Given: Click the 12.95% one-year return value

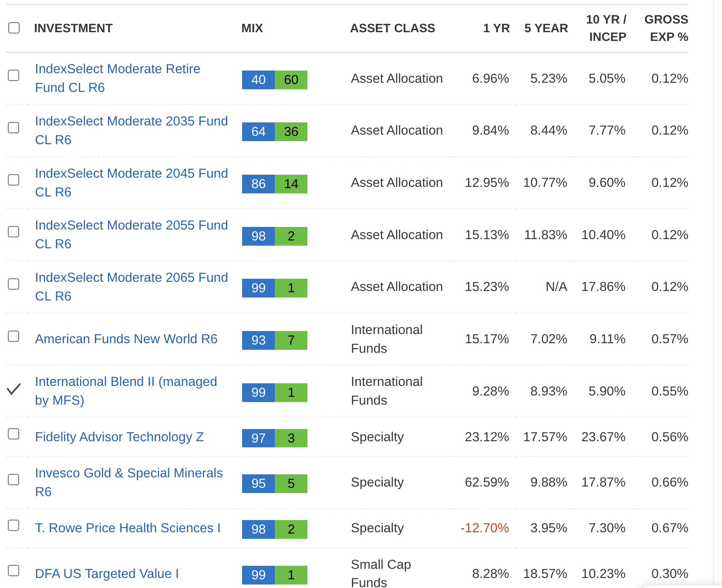Looking at the screenshot, I should [487, 182].
